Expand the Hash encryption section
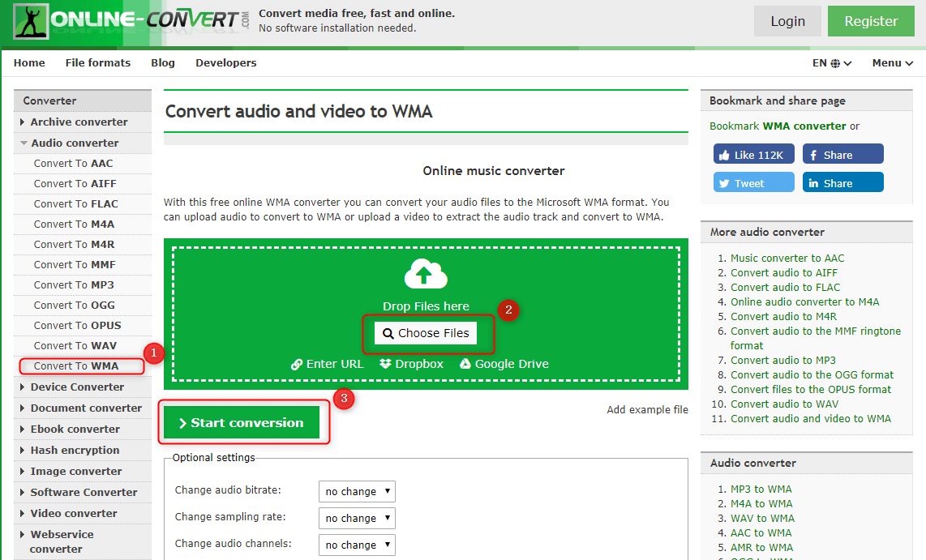The image size is (926, 560). point(83,451)
